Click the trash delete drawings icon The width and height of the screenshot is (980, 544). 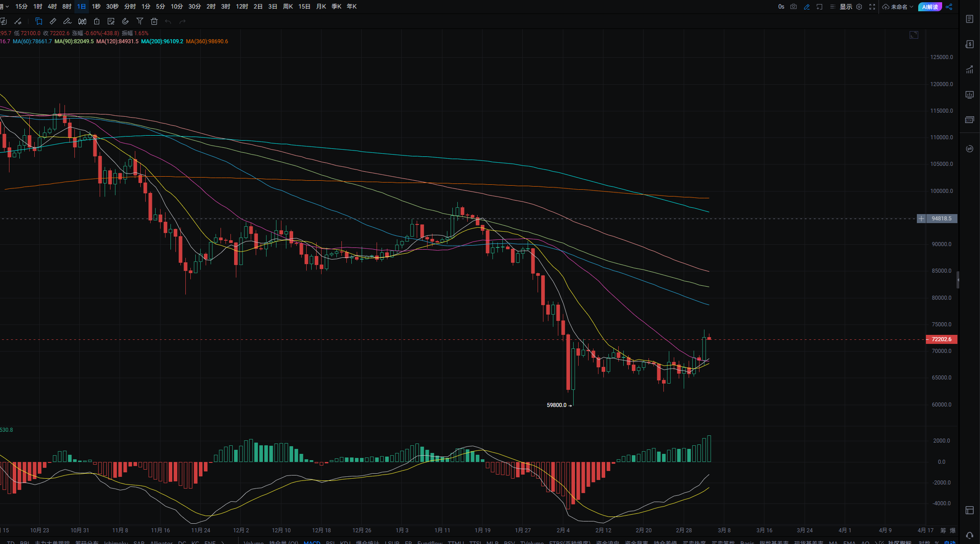click(154, 21)
